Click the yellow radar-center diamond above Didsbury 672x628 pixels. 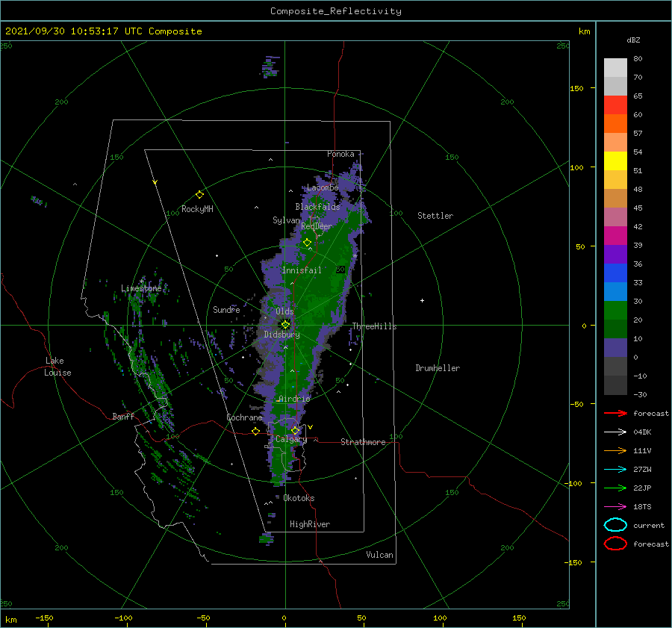[285, 325]
